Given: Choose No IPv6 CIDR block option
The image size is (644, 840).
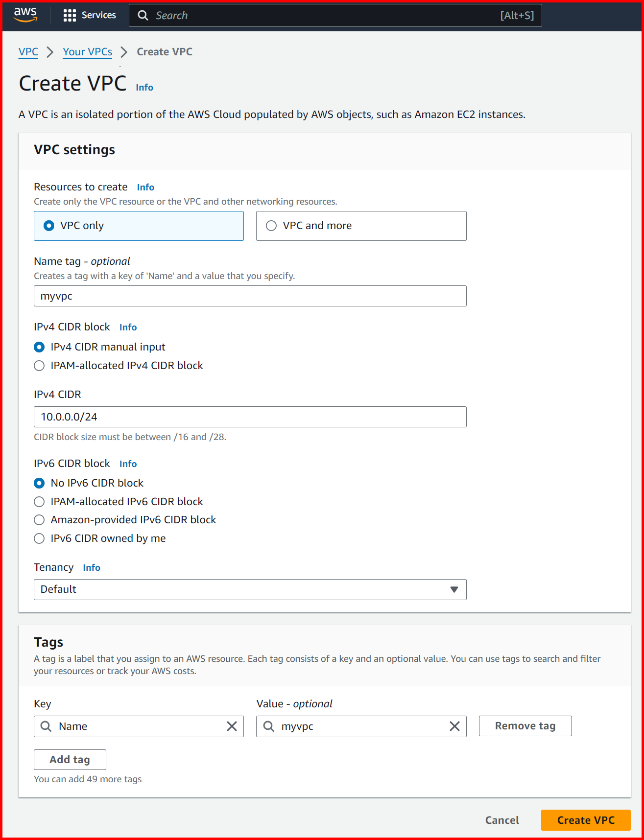Looking at the screenshot, I should (x=39, y=483).
